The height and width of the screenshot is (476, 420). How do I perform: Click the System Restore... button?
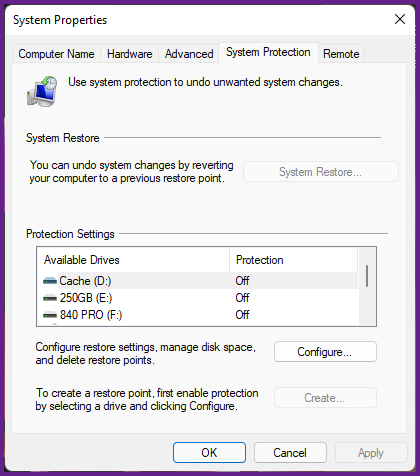tap(321, 172)
